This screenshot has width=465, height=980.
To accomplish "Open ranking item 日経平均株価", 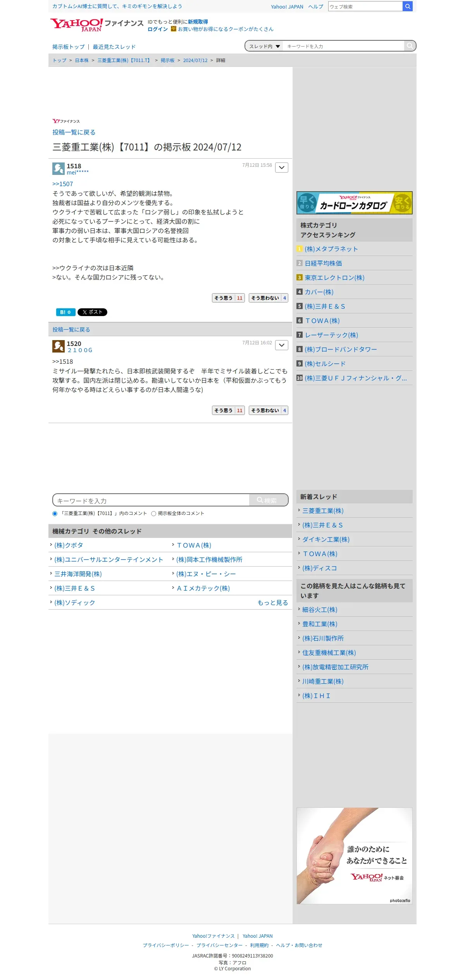I will (324, 263).
